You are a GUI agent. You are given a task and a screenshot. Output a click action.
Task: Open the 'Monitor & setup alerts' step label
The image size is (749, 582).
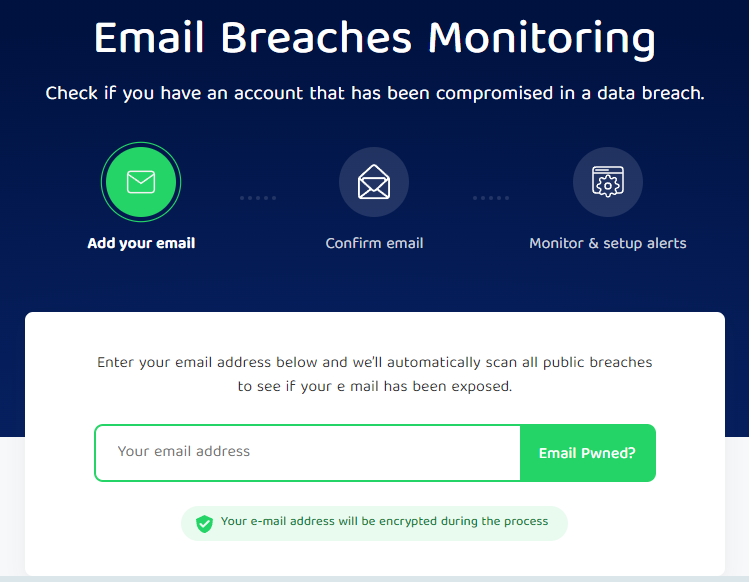pyautogui.click(x=607, y=243)
